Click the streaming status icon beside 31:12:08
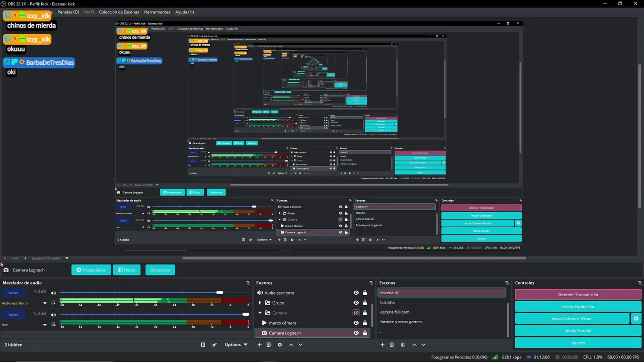Image resolution: width=644 pixels, height=362 pixels. pos(529,357)
